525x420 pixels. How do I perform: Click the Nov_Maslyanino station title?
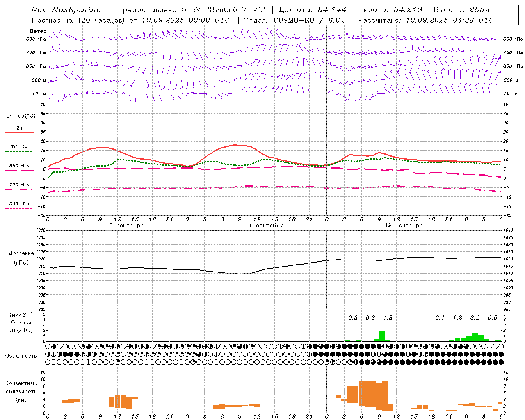(66, 10)
